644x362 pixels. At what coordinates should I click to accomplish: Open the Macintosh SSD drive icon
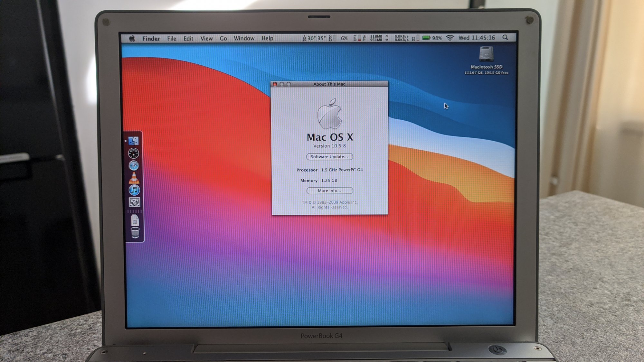click(486, 54)
